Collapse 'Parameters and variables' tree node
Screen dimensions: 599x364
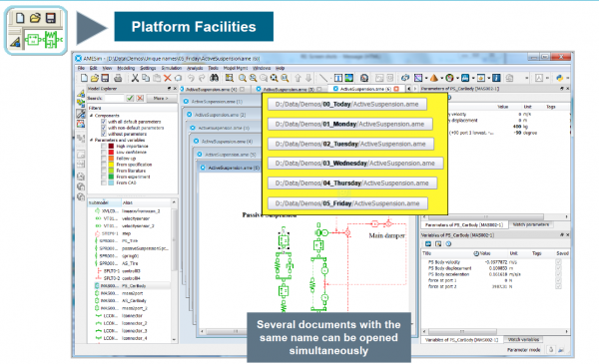tap(91, 140)
